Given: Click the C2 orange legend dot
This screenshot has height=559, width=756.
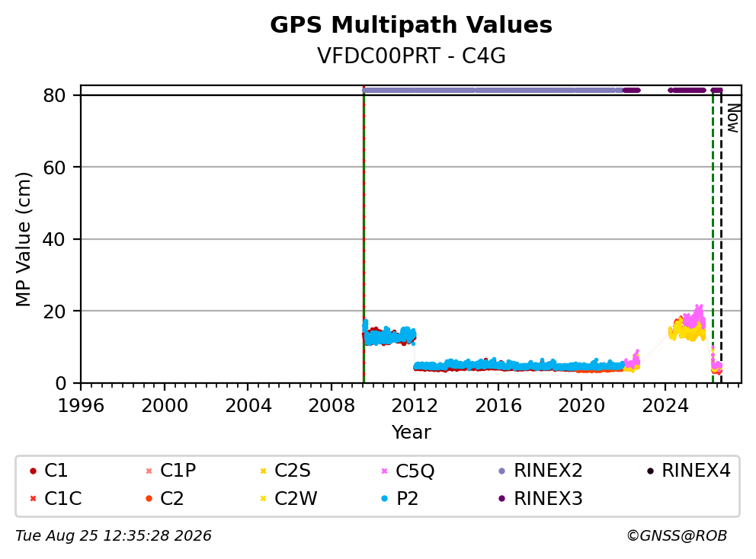Looking at the screenshot, I should 149,498.
